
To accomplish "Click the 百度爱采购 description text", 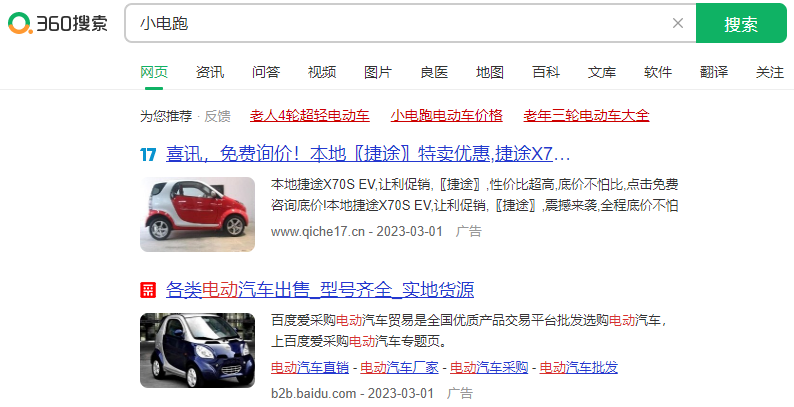I will coord(468,331).
